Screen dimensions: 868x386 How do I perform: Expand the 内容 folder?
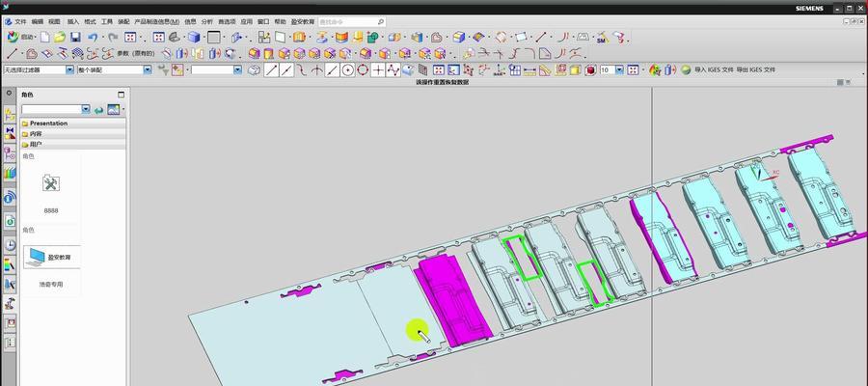[73, 134]
